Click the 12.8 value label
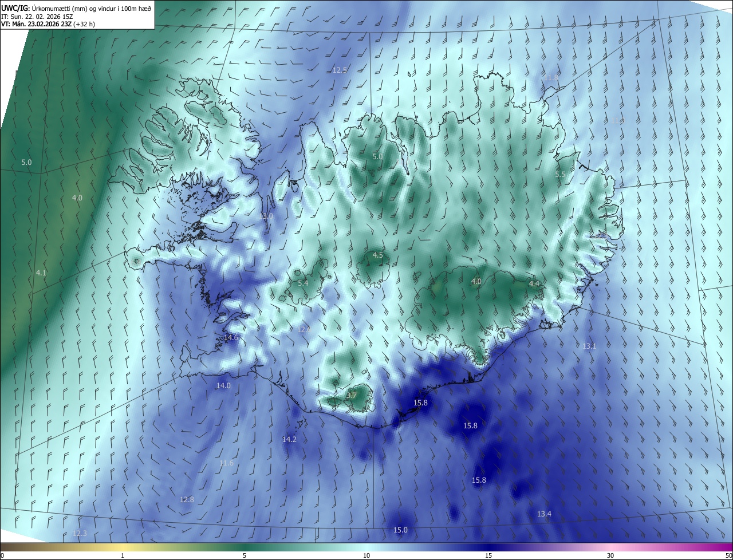Image resolution: width=733 pixels, height=560 pixels. (187, 500)
